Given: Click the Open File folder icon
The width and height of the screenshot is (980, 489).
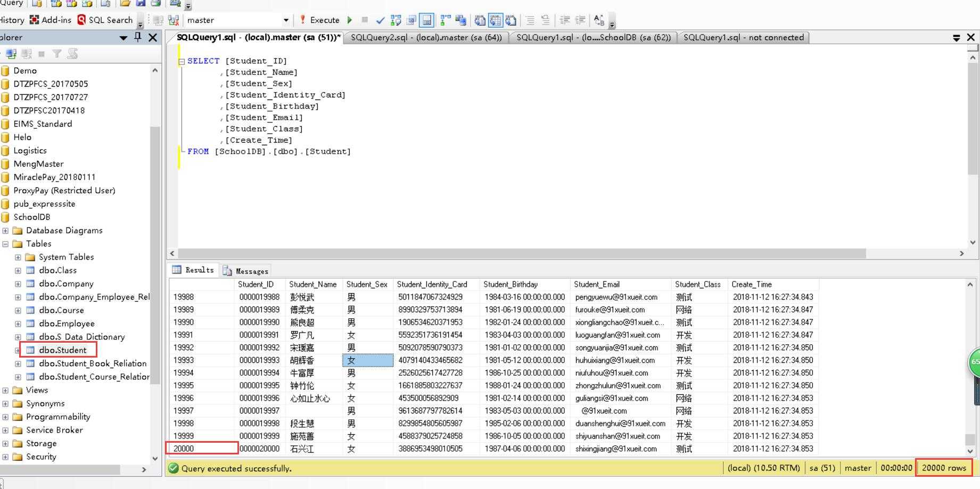Looking at the screenshot, I should (x=125, y=3).
